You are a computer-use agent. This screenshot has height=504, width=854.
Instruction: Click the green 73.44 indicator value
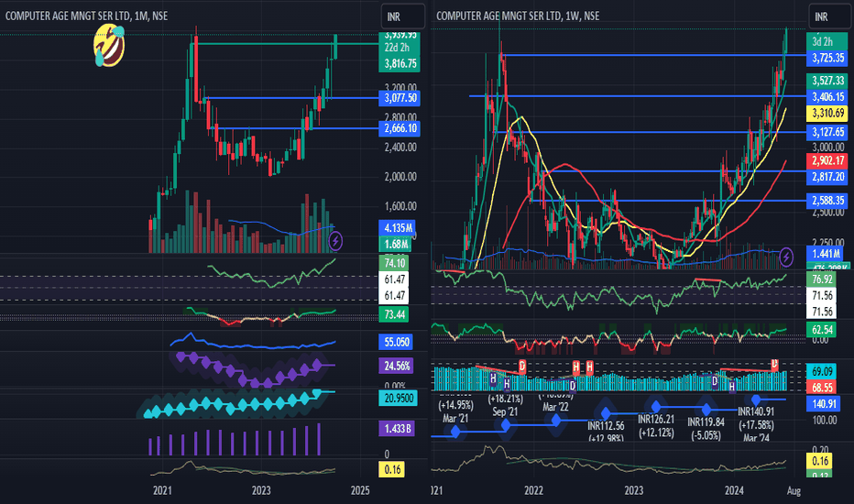coord(394,314)
